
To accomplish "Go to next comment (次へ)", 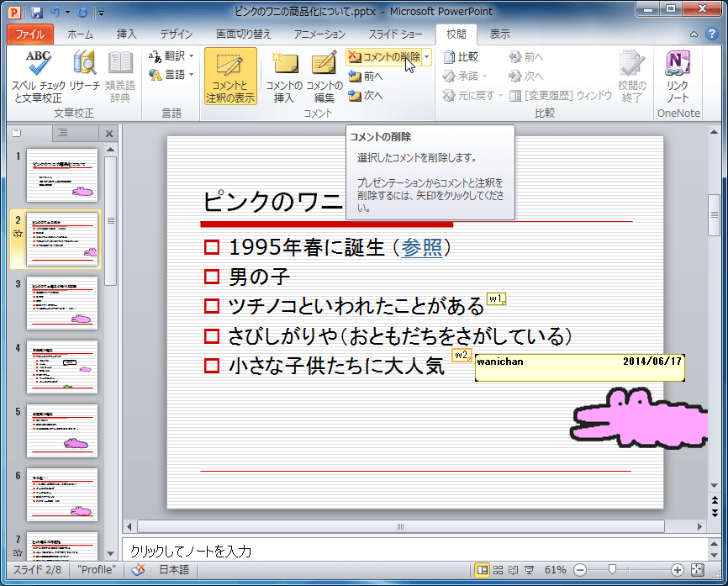I will point(366,95).
